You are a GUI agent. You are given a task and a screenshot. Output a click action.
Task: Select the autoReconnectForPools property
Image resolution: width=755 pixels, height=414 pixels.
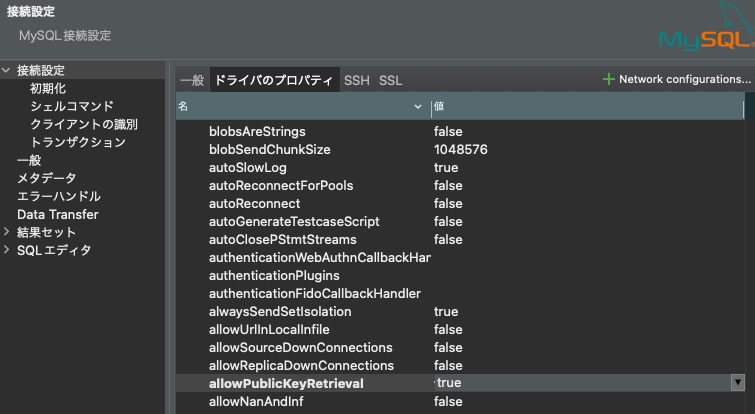point(281,185)
